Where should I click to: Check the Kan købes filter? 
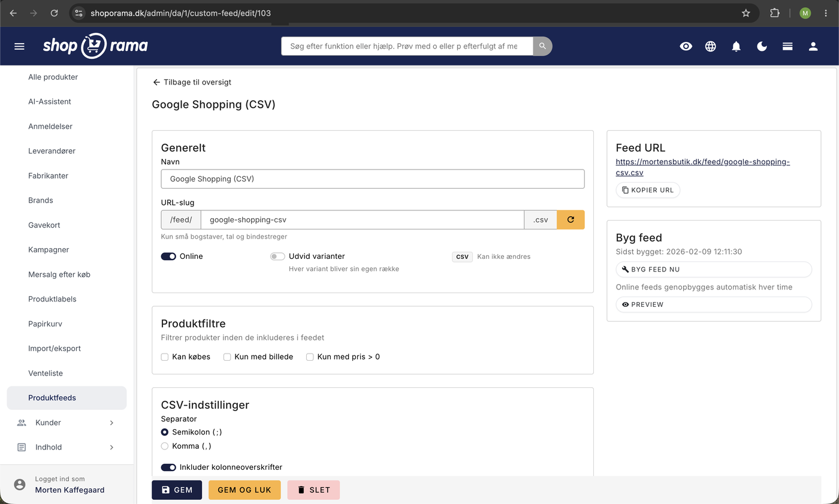[x=165, y=357]
